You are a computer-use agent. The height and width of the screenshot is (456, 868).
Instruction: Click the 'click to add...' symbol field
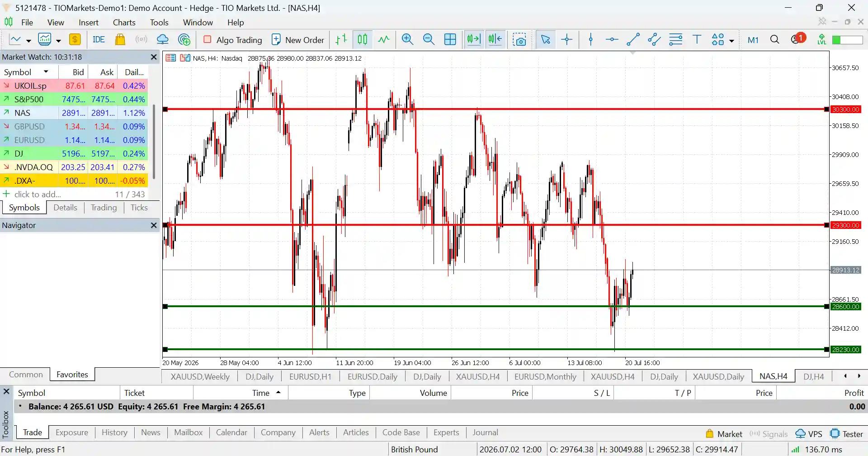38,194
